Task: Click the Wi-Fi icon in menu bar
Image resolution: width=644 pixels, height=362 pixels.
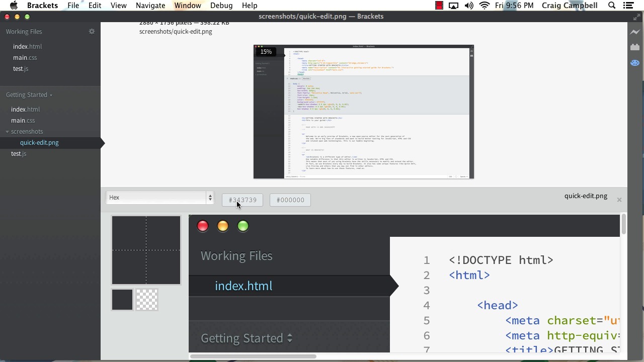Action: (484, 6)
